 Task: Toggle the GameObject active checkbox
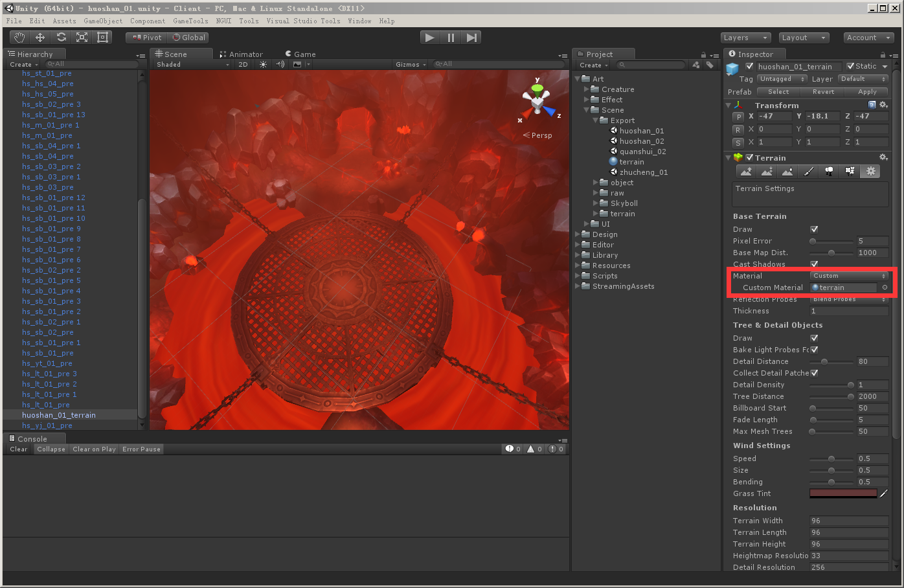(x=750, y=66)
